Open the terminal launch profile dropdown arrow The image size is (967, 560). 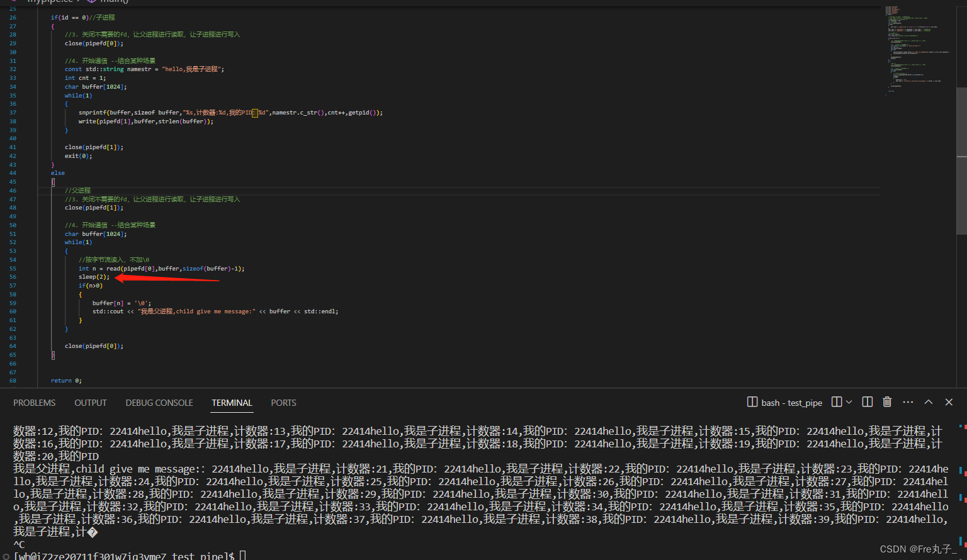point(849,402)
